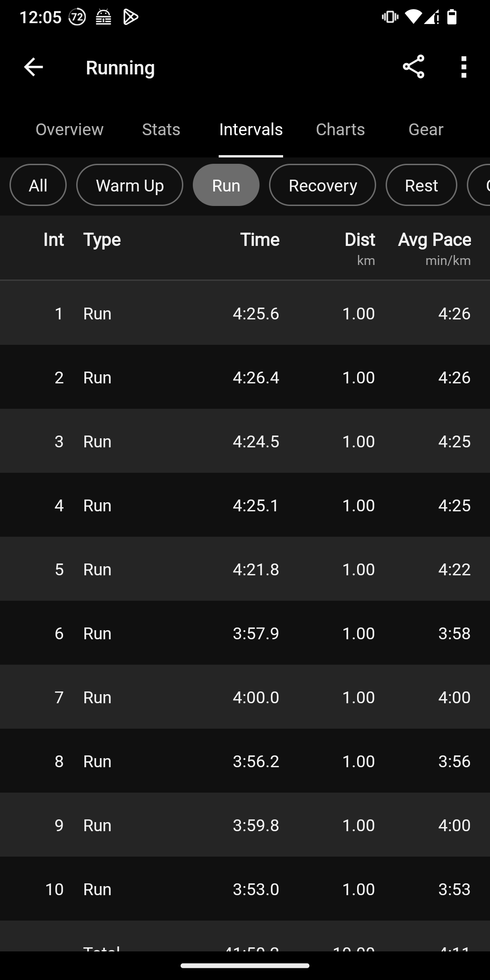The width and height of the screenshot is (490, 980).
Task: Show only Recovery intervals
Action: click(323, 185)
